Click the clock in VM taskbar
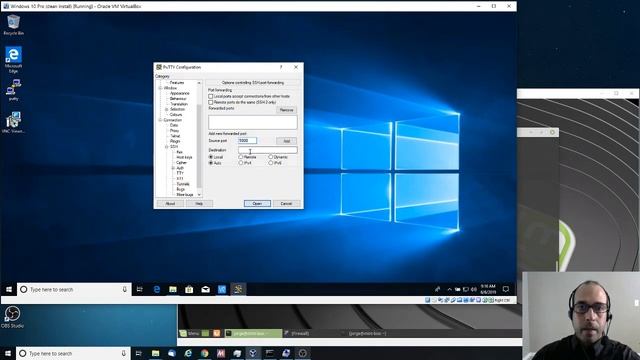 point(488,289)
